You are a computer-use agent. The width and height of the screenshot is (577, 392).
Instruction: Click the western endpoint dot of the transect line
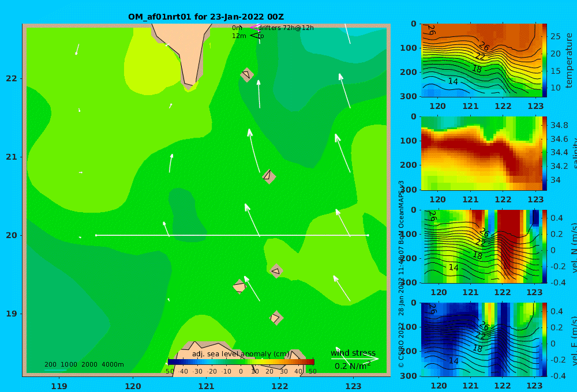click(x=96, y=235)
